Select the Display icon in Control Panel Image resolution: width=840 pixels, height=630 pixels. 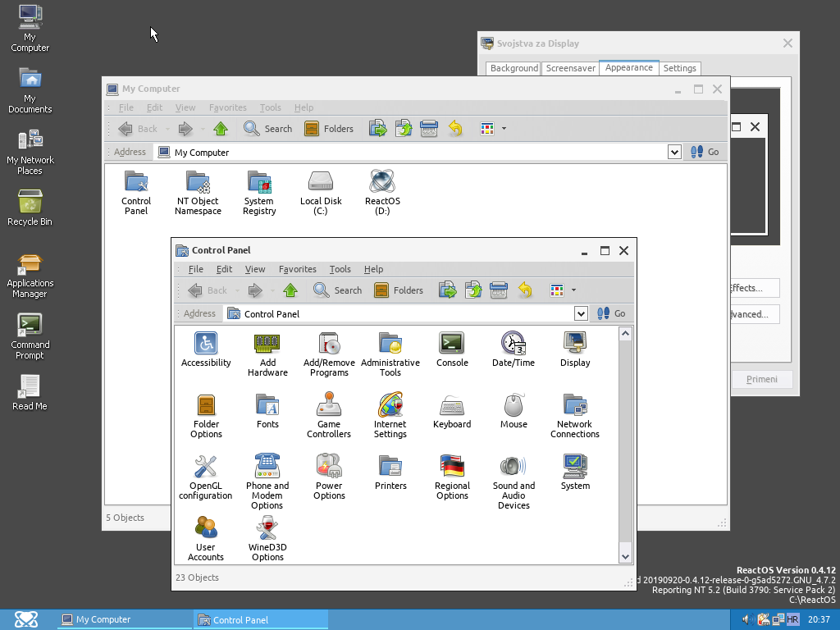click(575, 349)
